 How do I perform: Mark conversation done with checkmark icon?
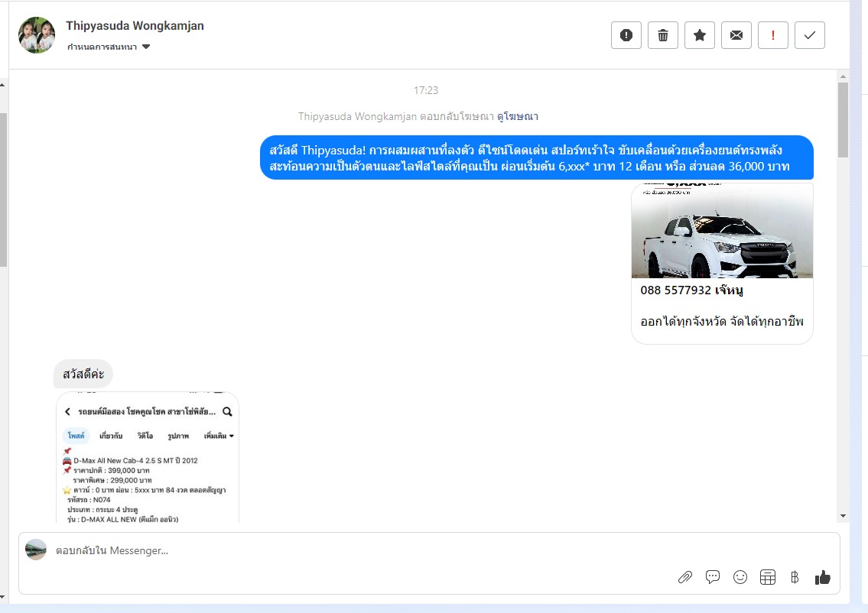point(810,35)
